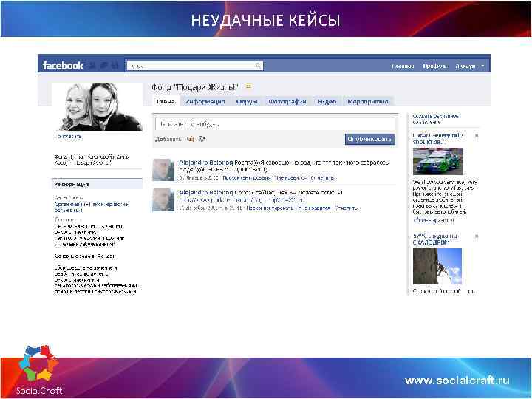Focus the Facebook search field
532x399 pixels.
[x=194, y=66]
